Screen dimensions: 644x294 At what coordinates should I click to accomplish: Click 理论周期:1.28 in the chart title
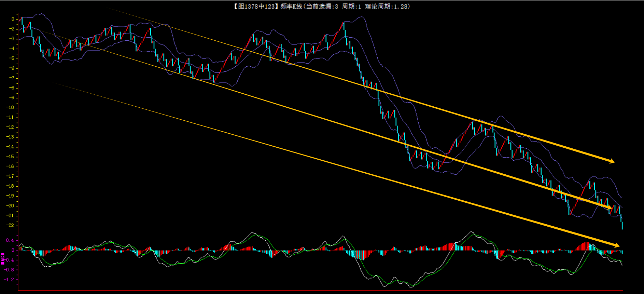tap(387, 6)
